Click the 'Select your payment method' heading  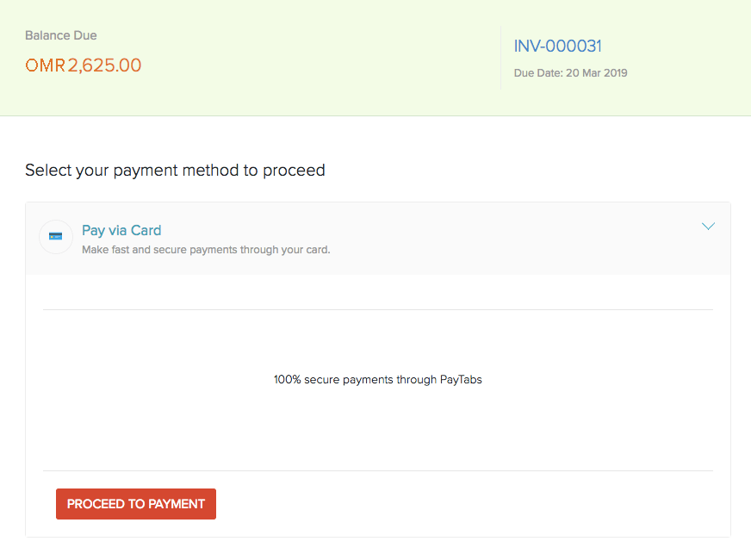tap(175, 171)
